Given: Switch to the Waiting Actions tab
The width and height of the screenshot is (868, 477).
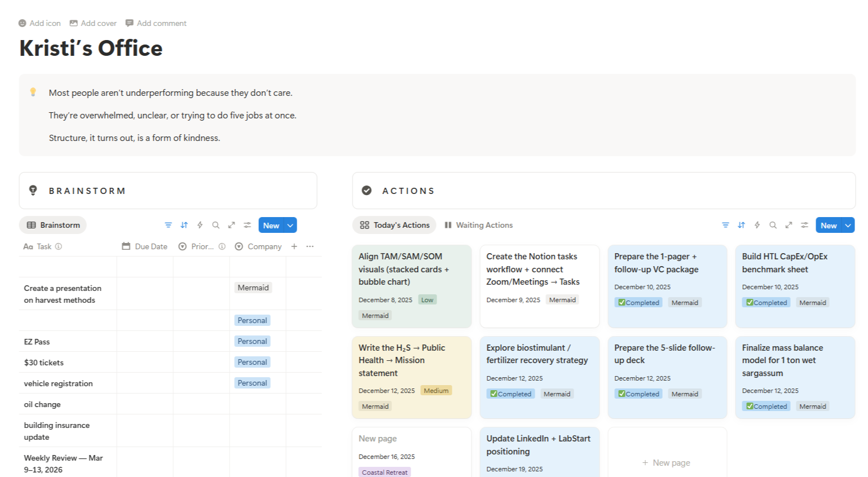Looking at the screenshot, I should pos(478,224).
